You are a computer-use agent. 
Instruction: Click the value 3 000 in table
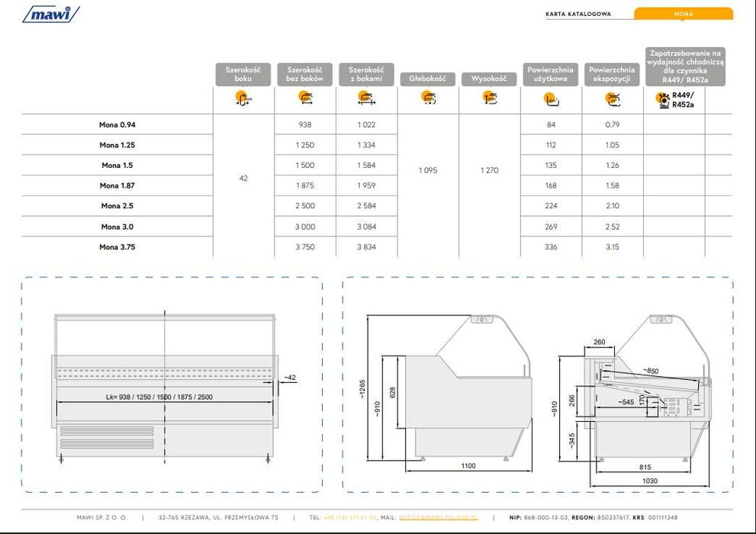pos(305,227)
